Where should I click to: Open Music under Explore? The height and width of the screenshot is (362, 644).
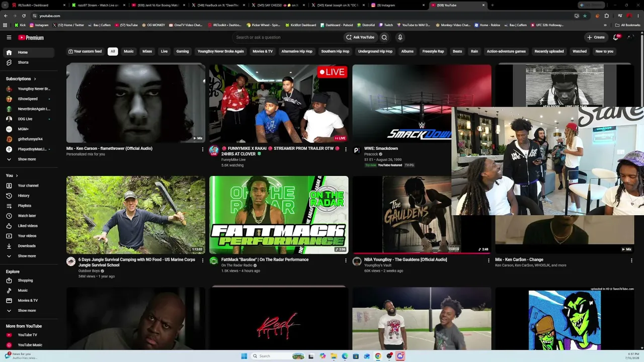(x=30, y=291)
